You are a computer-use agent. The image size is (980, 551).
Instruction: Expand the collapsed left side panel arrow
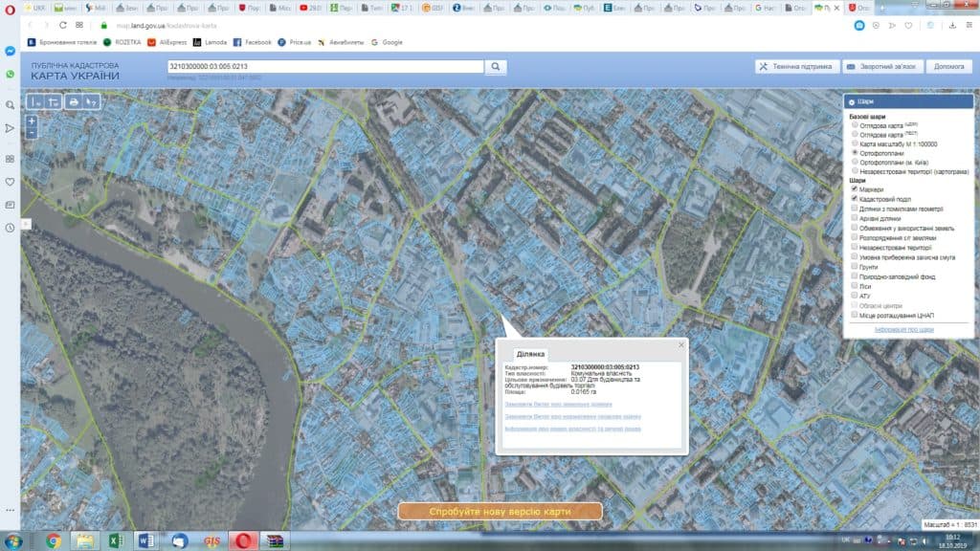[25, 224]
